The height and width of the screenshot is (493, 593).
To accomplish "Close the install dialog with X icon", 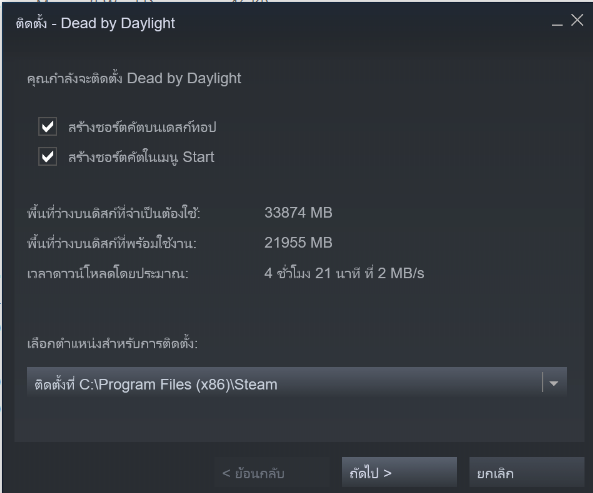I will click(x=577, y=20).
